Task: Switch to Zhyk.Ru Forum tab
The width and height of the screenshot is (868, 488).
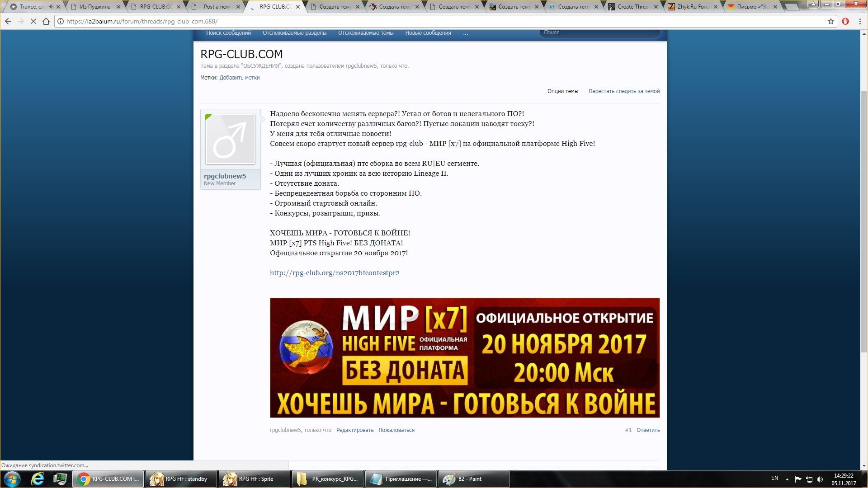Action: point(692,7)
